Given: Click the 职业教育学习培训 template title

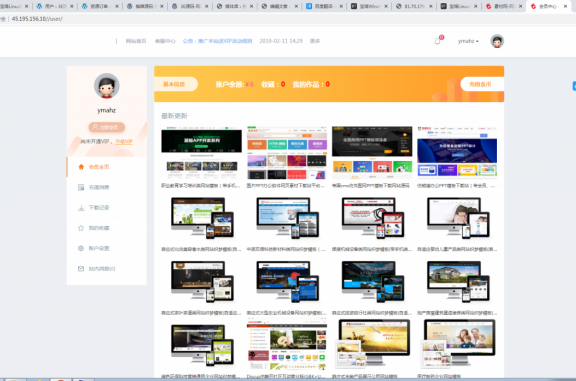Looking at the screenshot, I should [201, 186].
